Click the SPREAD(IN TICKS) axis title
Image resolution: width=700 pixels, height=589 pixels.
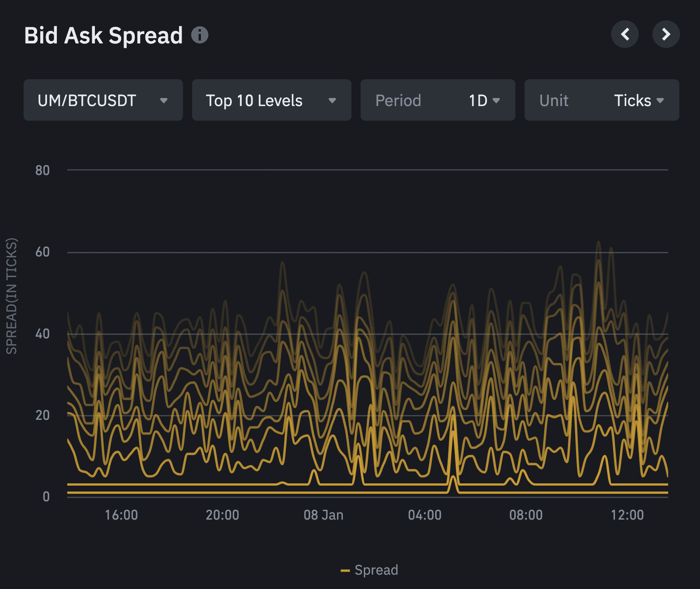tap(12, 296)
